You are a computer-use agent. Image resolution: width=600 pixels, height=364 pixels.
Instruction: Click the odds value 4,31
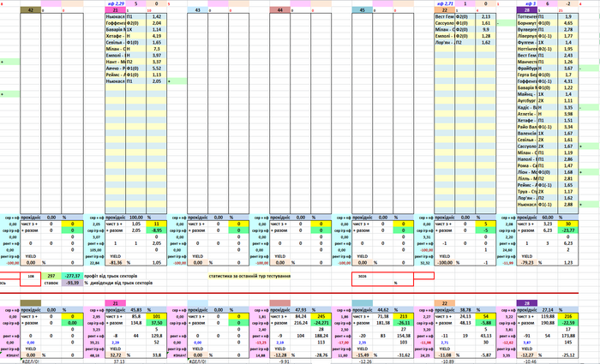pos(568,81)
